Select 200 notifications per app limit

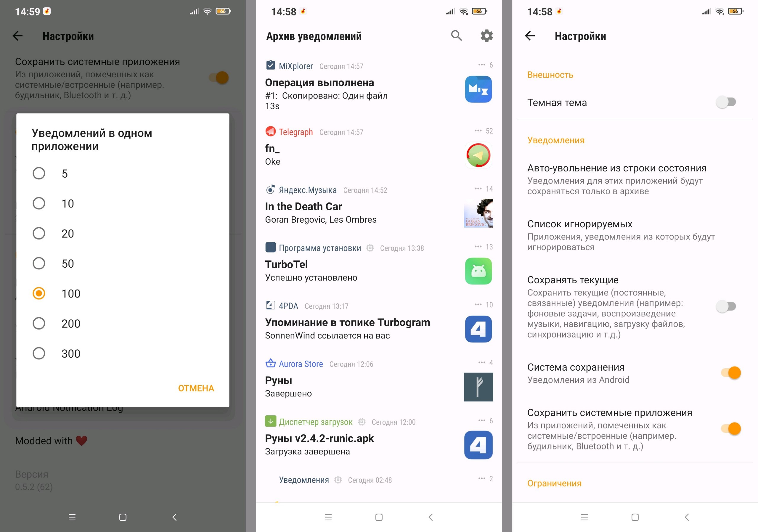[38, 322]
